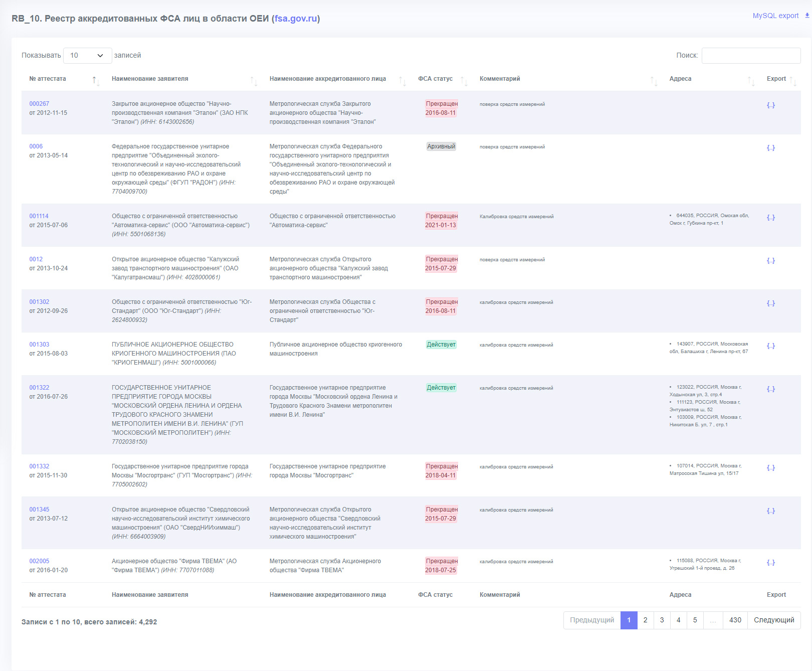Viewport: 812px width, 671px height.
Task: Go to page 2 of results
Action: [645, 620]
